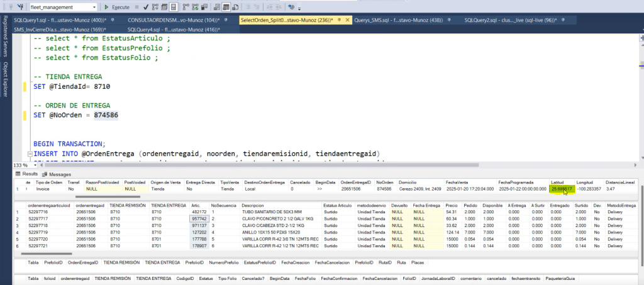The height and width of the screenshot is (285, 644).
Task: Click the NoOrden cell 874586 in results
Action: coord(385,189)
